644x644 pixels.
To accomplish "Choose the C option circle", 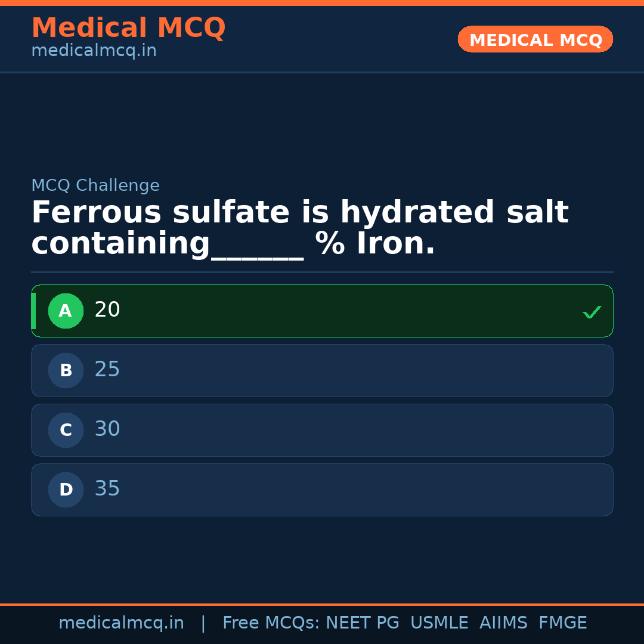I will (66, 430).
